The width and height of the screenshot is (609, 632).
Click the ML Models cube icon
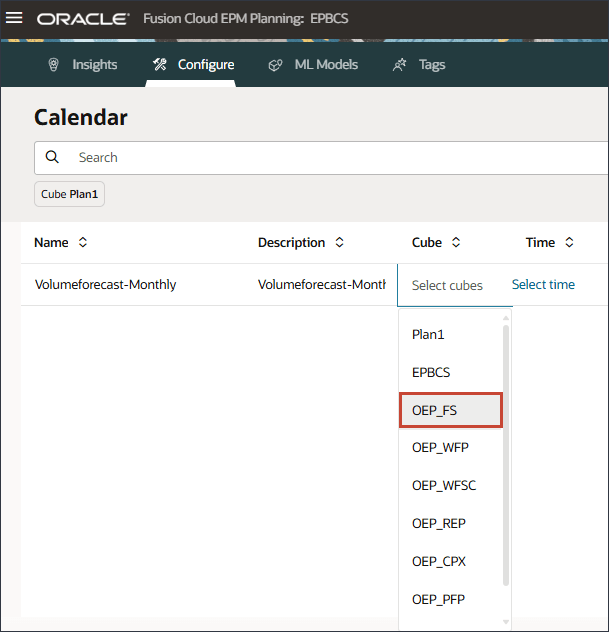[x=275, y=65]
